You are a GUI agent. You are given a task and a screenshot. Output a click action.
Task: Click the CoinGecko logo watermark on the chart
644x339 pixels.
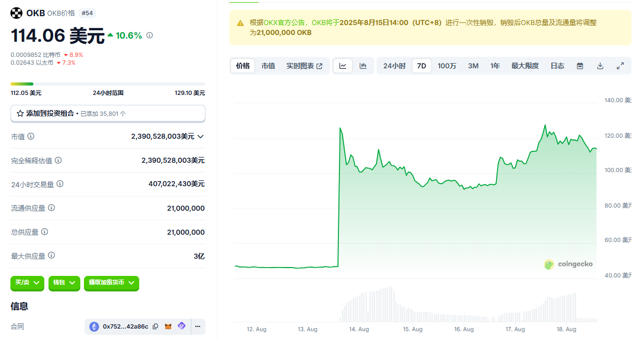coord(568,264)
